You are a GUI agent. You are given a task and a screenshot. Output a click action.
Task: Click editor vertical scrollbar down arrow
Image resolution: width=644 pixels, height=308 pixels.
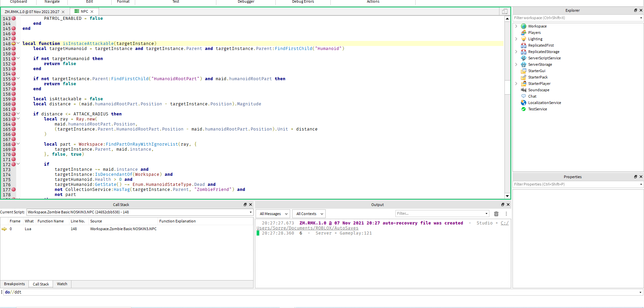coord(507,196)
